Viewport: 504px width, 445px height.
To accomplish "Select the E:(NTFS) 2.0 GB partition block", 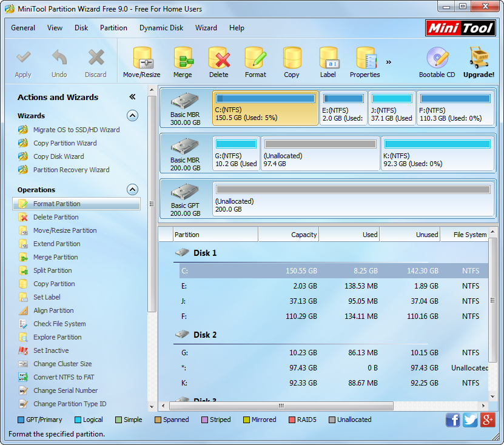I will [343, 108].
